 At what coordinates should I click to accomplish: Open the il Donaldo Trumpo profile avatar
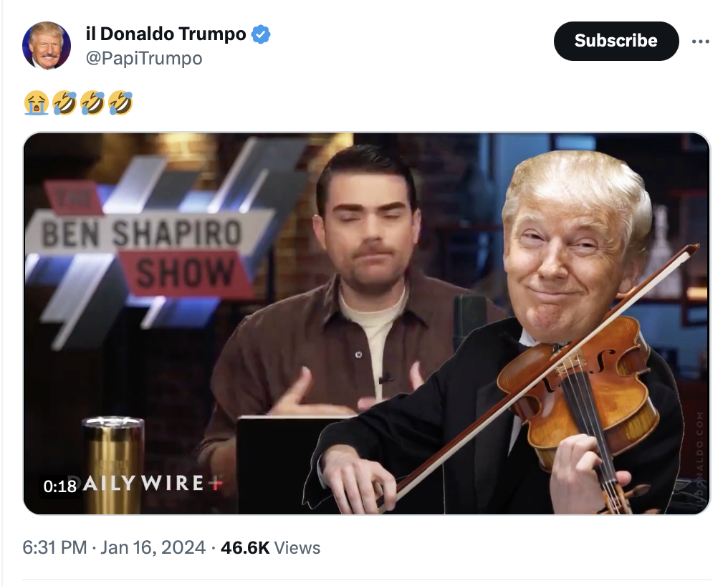[x=47, y=46]
